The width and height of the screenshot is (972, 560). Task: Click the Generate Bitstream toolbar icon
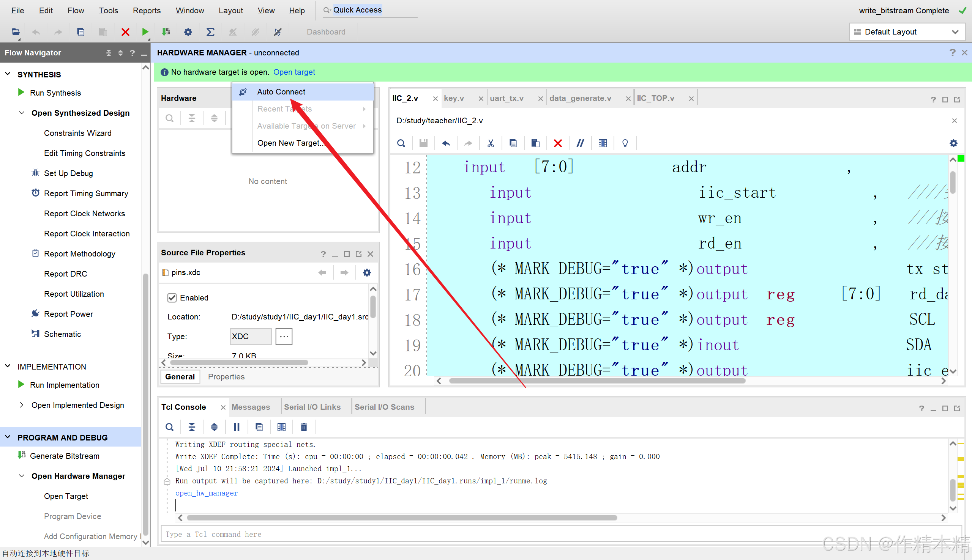166,32
